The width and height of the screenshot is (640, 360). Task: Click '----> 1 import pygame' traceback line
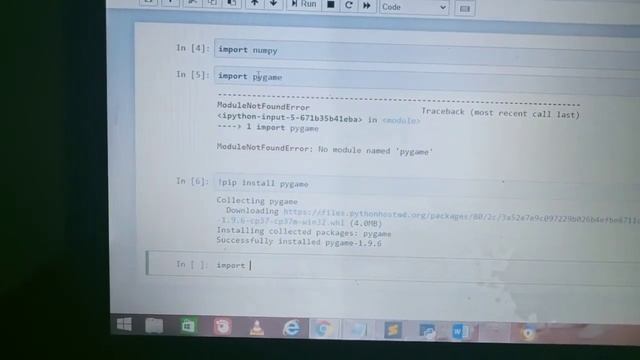coord(268,127)
